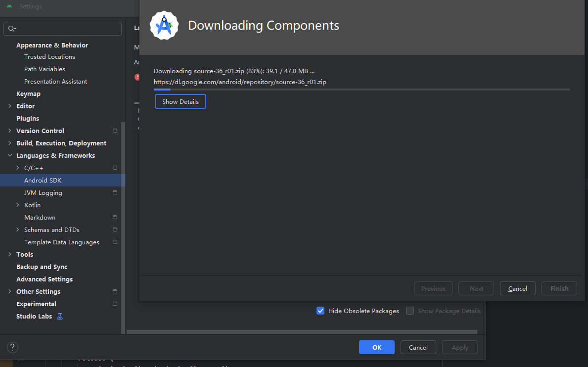The image size is (588, 367).
Task: Open the Plugins settings page
Action: 28,118
